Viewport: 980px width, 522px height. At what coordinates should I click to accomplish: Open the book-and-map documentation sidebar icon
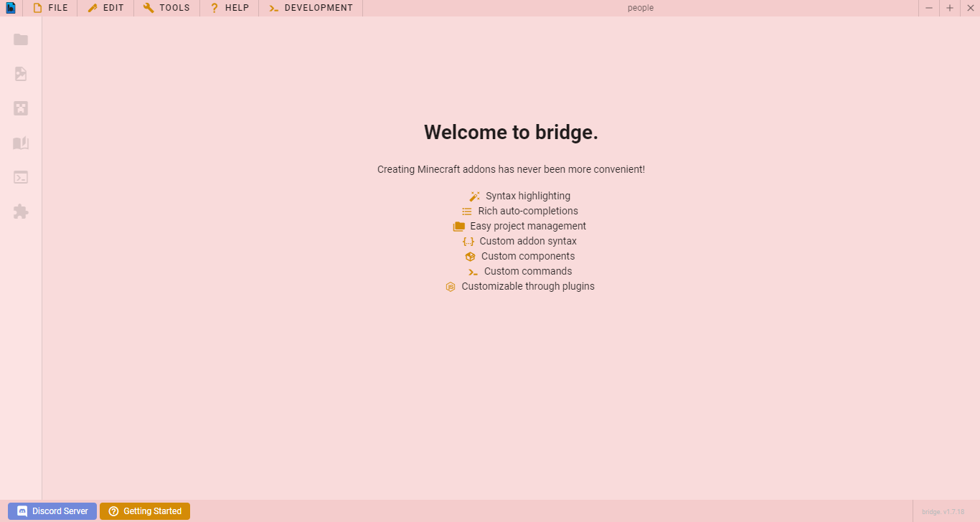tap(21, 143)
